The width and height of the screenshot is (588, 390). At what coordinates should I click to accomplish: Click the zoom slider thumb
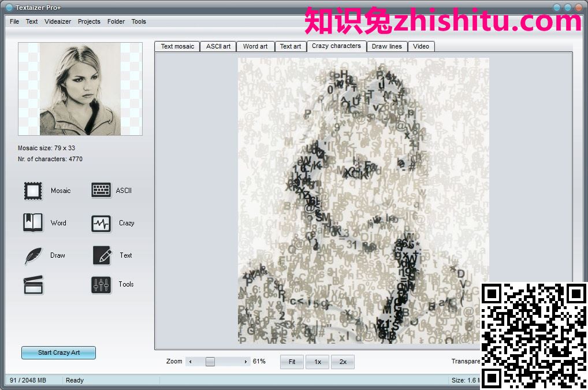[210, 362]
